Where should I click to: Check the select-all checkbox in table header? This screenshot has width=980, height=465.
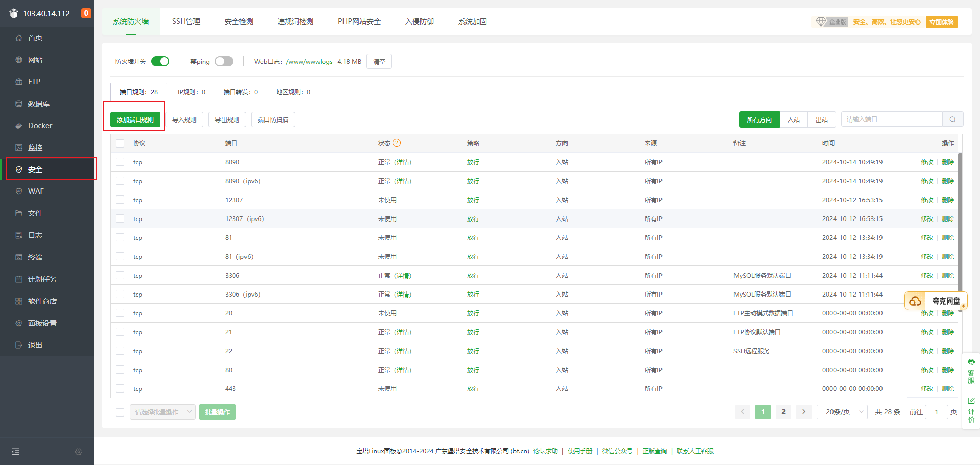click(x=120, y=143)
